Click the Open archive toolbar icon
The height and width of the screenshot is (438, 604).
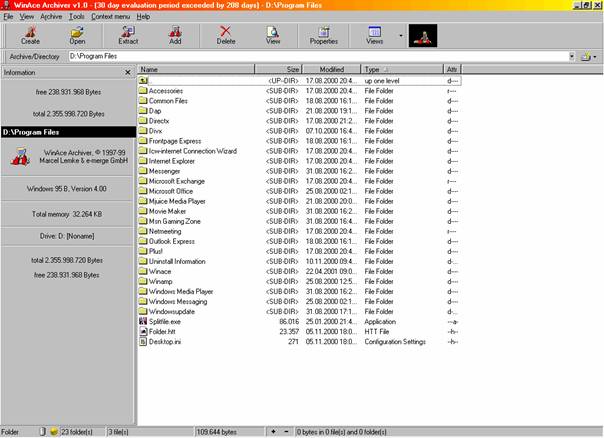point(77,35)
